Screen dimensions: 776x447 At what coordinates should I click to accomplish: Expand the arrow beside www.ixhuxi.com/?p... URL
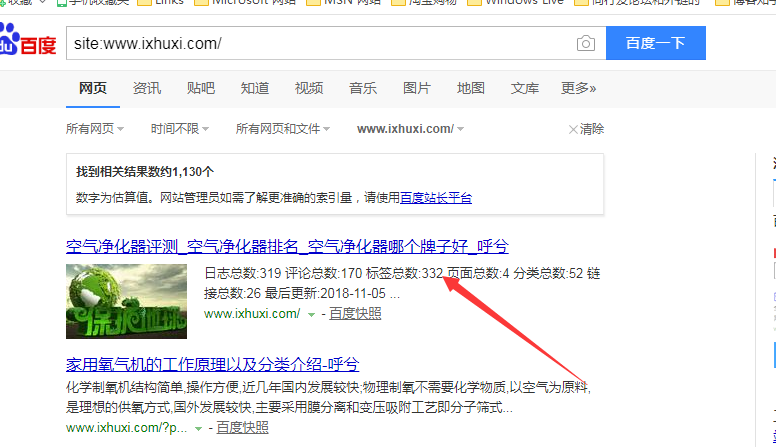[x=198, y=429]
